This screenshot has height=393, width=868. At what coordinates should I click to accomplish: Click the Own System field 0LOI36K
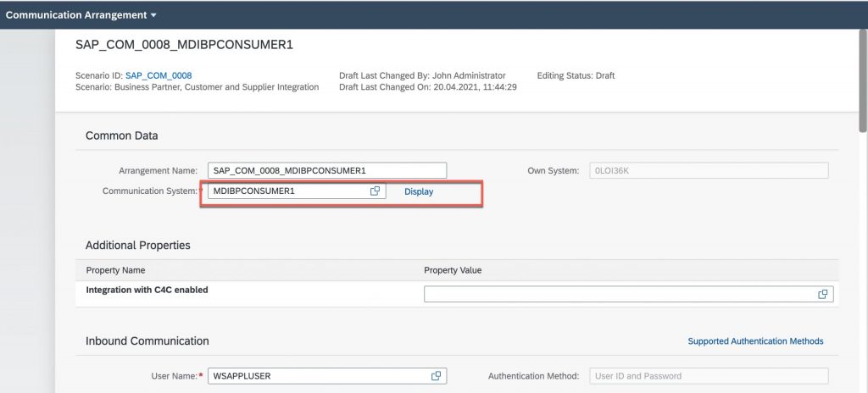click(709, 170)
